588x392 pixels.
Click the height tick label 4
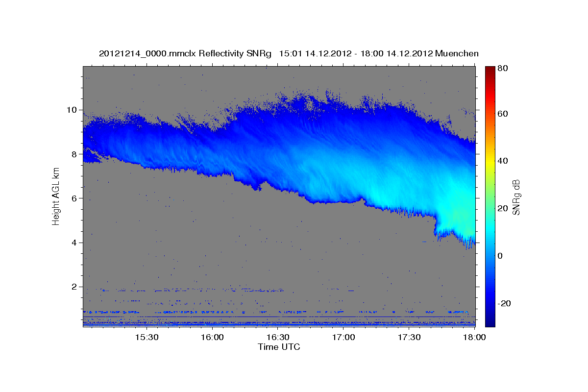75,243
